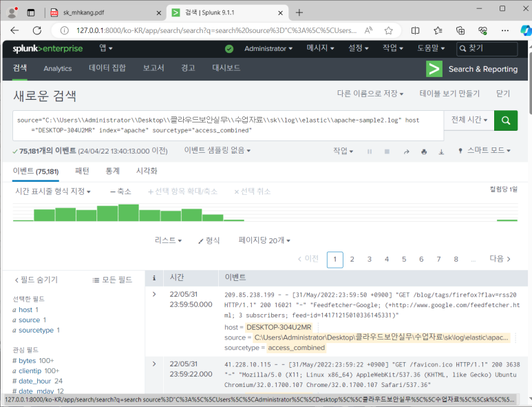This screenshot has width=532, height=407.
Task: Open the 데이터 집합 nav item
Action: [107, 68]
